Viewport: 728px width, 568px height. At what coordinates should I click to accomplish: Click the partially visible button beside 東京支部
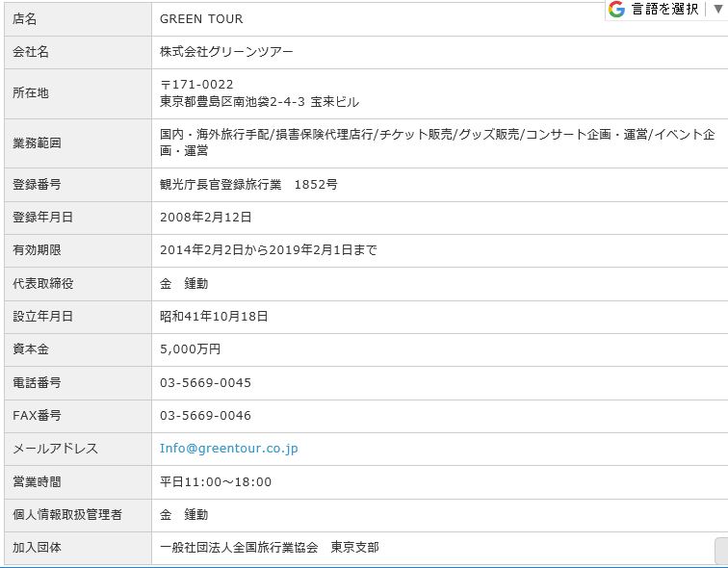coord(721,550)
